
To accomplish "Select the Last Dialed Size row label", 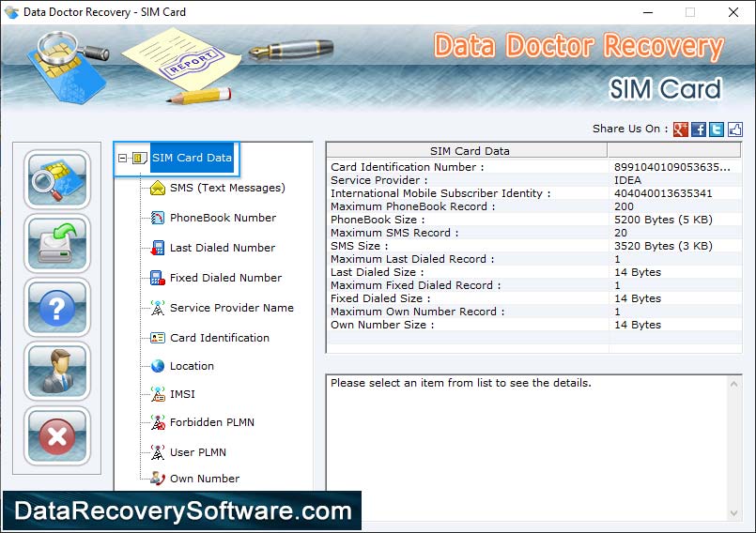I will pyautogui.click(x=377, y=272).
